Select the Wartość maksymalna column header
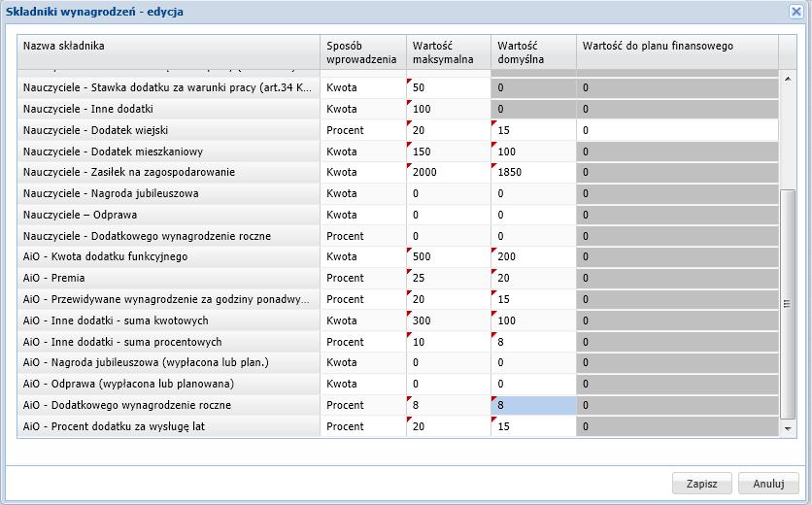This screenshot has height=505, width=812. (x=449, y=51)
